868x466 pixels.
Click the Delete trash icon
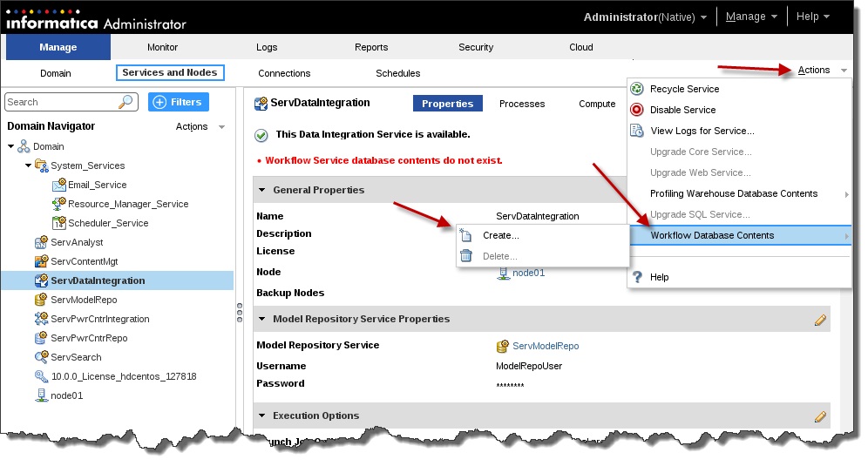click(466, 256)
